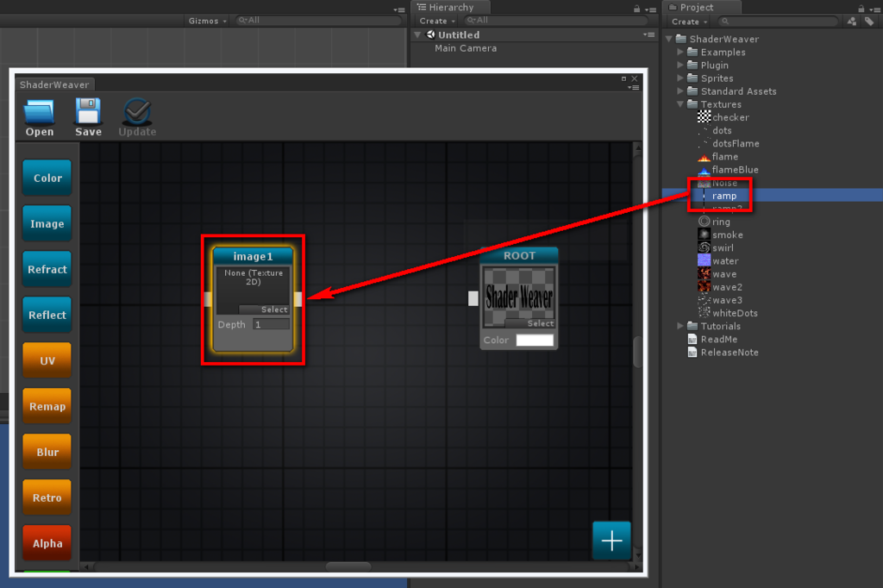Add a UV node from the sidebar

47,360
